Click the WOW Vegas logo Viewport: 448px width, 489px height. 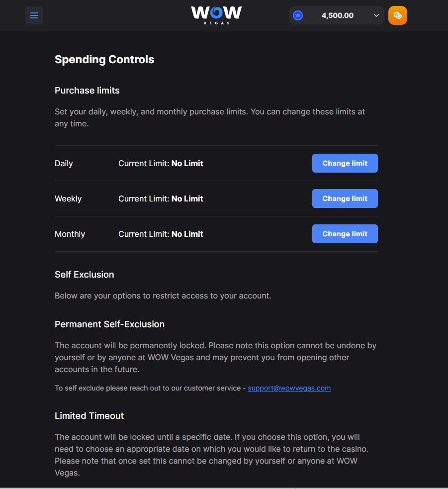click(216, 14)
